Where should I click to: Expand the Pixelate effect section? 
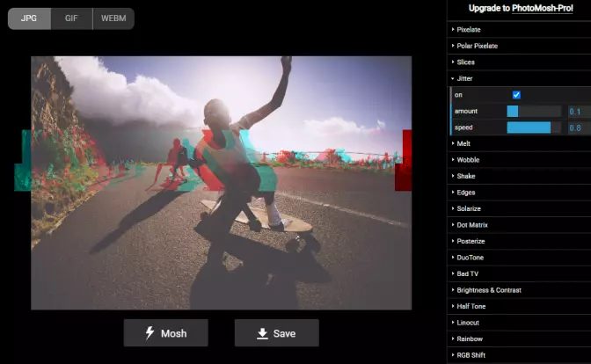519,29
